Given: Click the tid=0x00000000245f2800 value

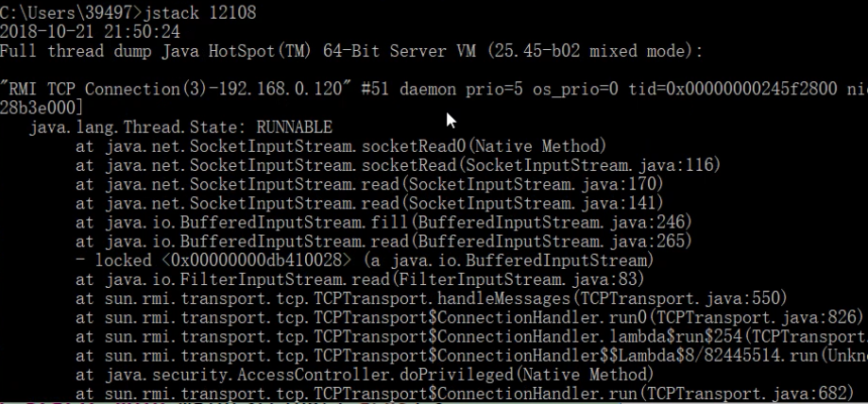Looking at the screenshot, I should 732,89.
